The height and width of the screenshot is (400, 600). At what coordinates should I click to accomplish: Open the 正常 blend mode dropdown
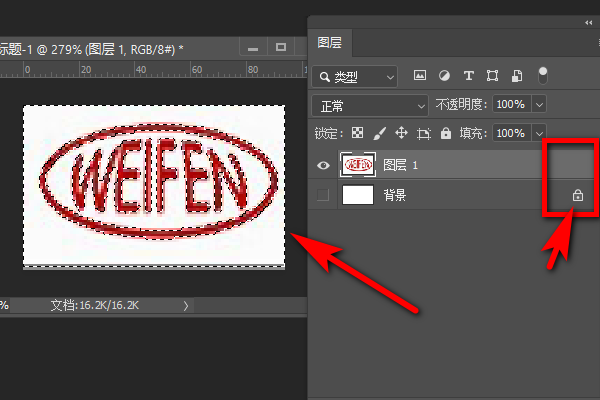[370, 105]
